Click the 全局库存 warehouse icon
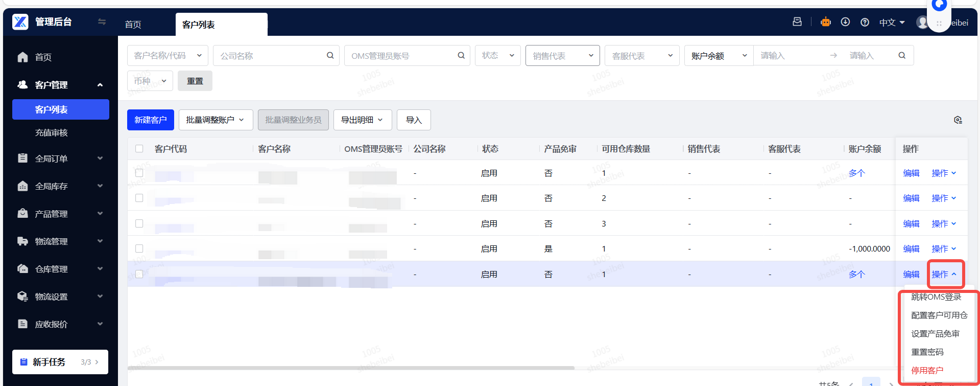Image resolution: width=980 pixels, height=386 pixels. (x=22, y=186)
